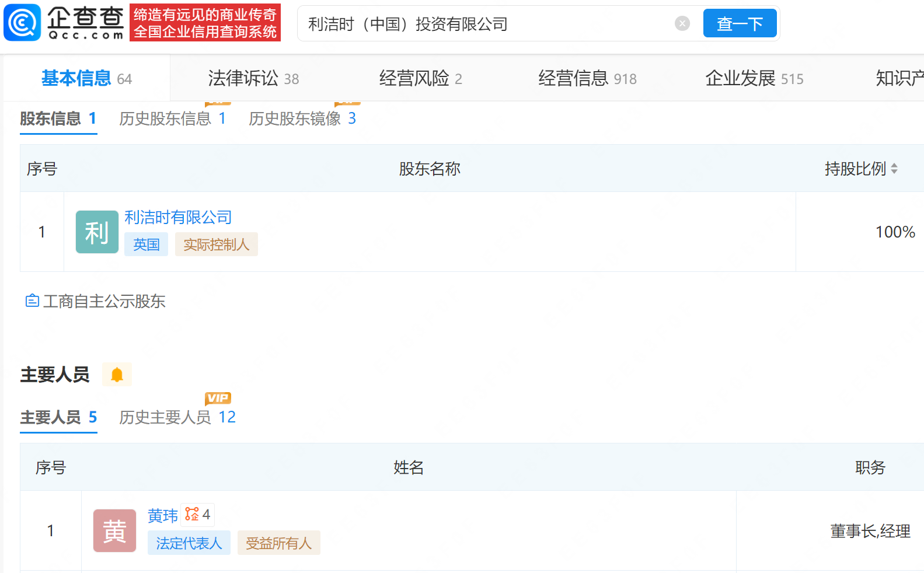Open the partially visible 知识产 tab
924x573 pixels.
coord(899,78)
